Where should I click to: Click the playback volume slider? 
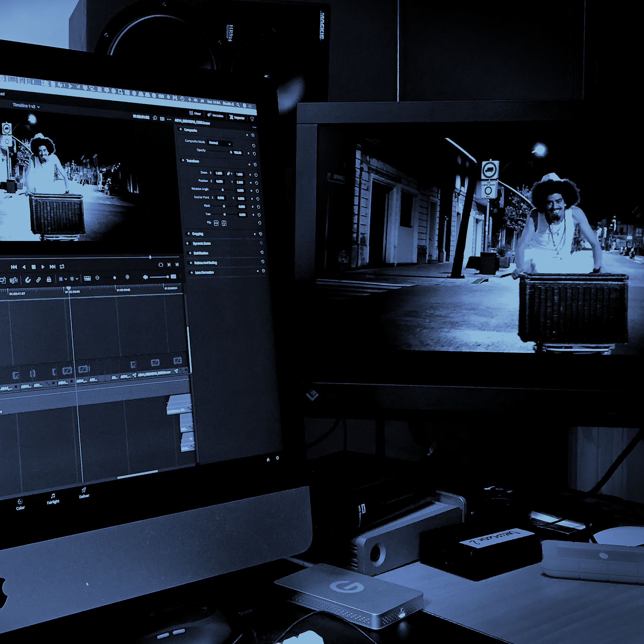click(159, 277)
